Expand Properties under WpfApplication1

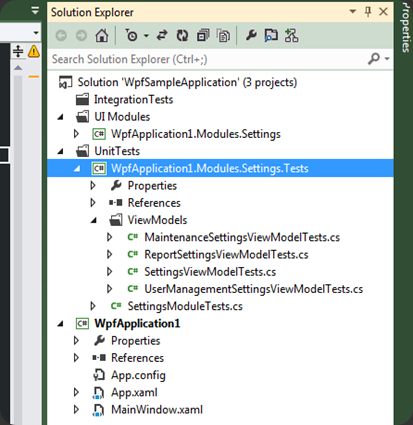pyautogui.click(x=76, y=340)
